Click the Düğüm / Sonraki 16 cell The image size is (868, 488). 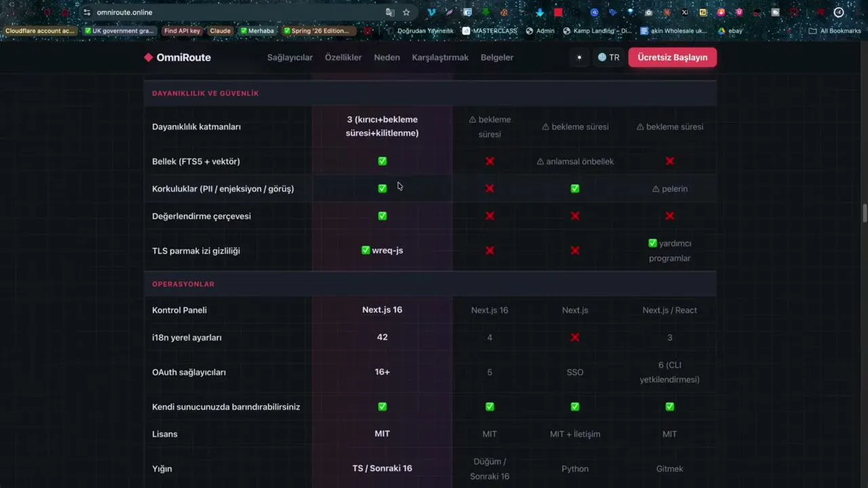point(490,469)
